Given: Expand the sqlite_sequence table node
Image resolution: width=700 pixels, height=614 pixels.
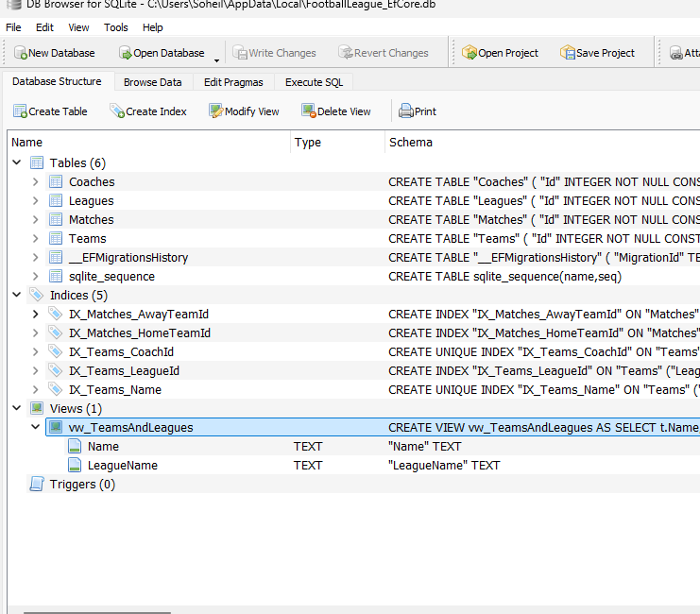Looking at the screenshot, I should click(x=35, y=276).
